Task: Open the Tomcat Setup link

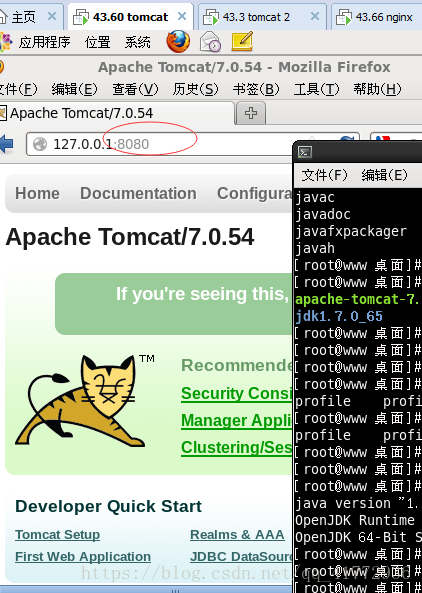Action: (57, 535)
